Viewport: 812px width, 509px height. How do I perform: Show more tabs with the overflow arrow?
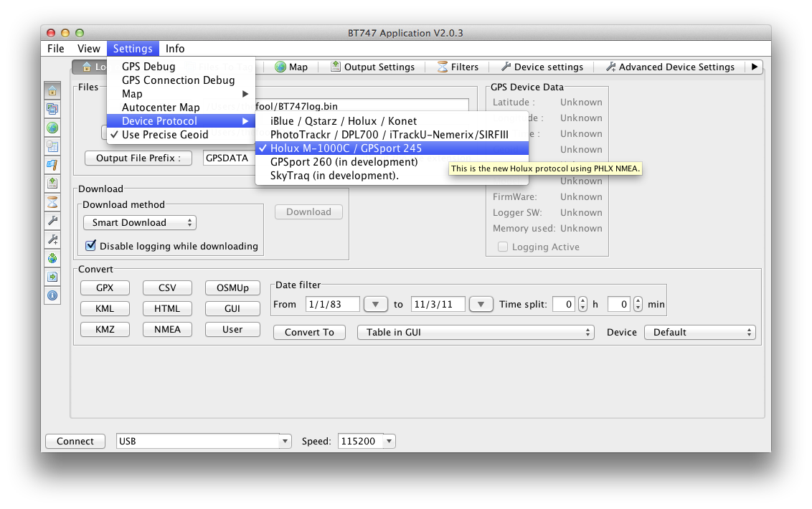755,67
